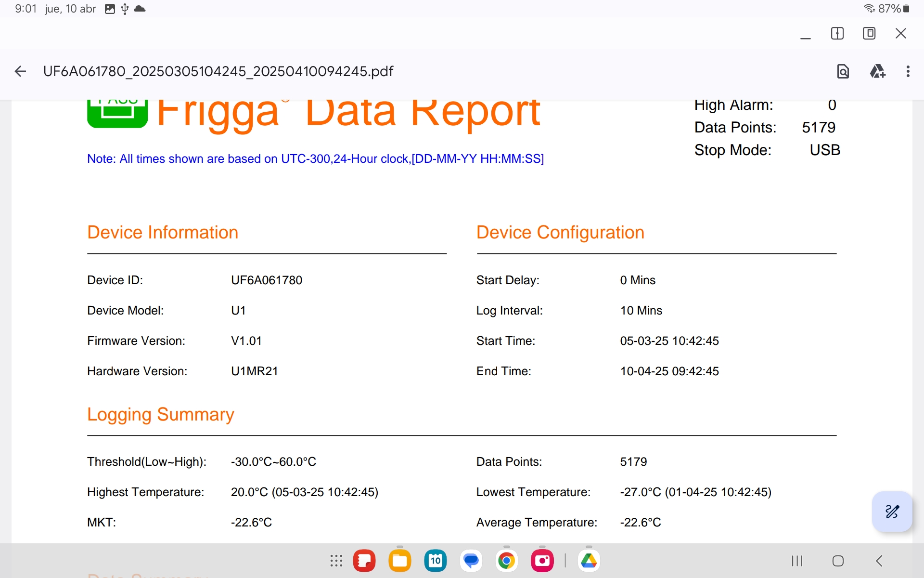
Task: Open Google Drive from the taskbar
Action: tap(589, 561)
